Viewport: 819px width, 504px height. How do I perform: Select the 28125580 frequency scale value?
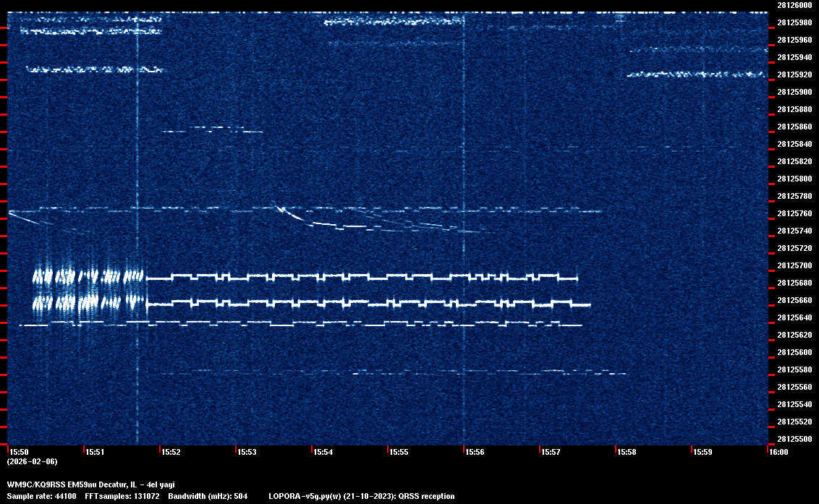point(794,370)
